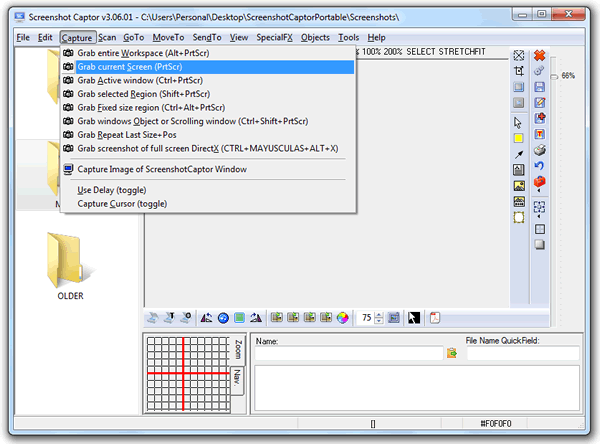The height and width of the screenshot is (444, 600).
Task: Click the flip-right triangle icon
Action: [256, 318]
